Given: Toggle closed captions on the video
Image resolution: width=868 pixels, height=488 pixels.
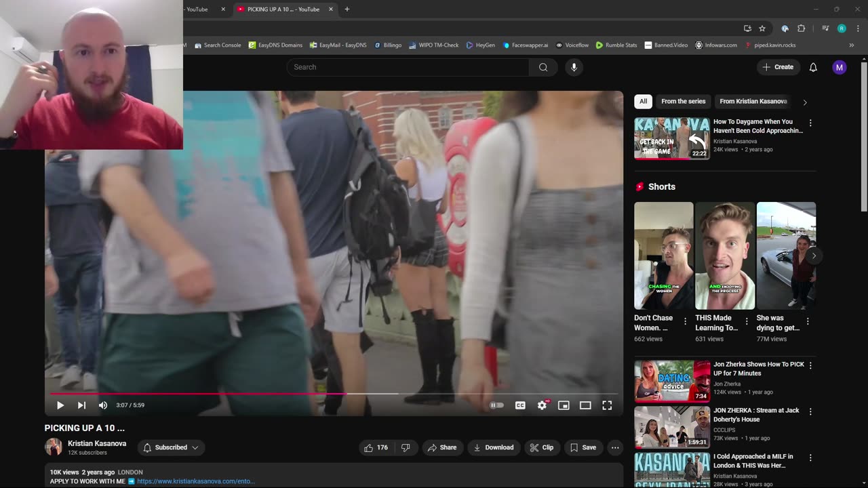Looking at the screenshot, I should pyautogui.click(x=520, y=405).
